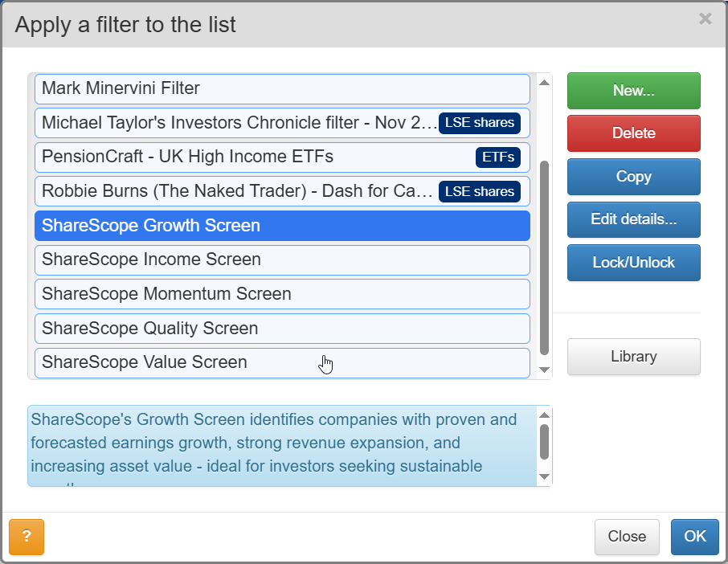Create a new filter with New...
Screen dimensions: 728x564
tap(634, 91)
